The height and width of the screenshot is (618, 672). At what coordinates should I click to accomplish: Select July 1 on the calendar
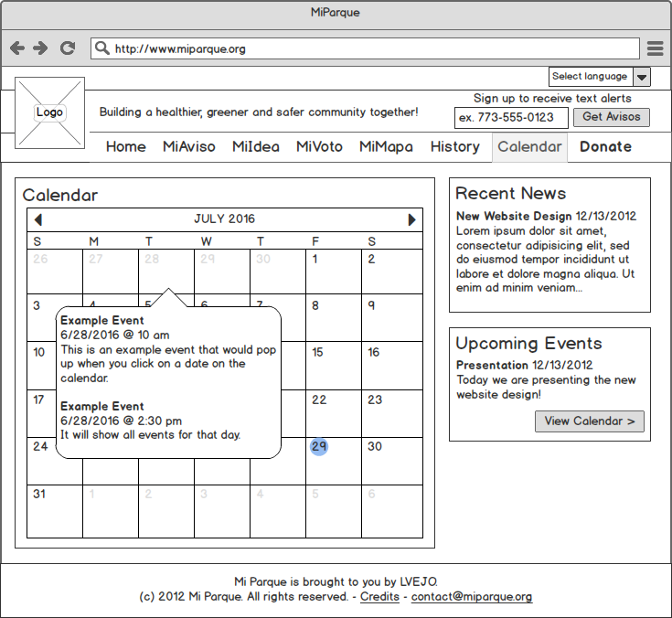click(334, 272)
